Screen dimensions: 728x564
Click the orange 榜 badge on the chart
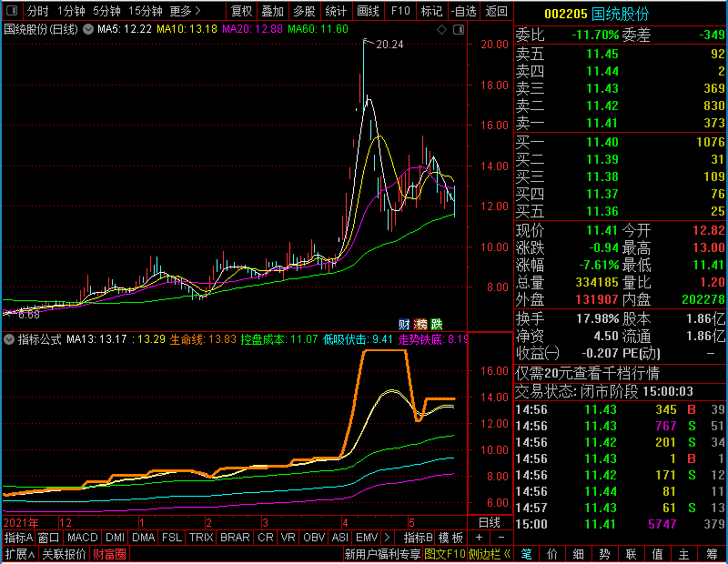point(420,324)
